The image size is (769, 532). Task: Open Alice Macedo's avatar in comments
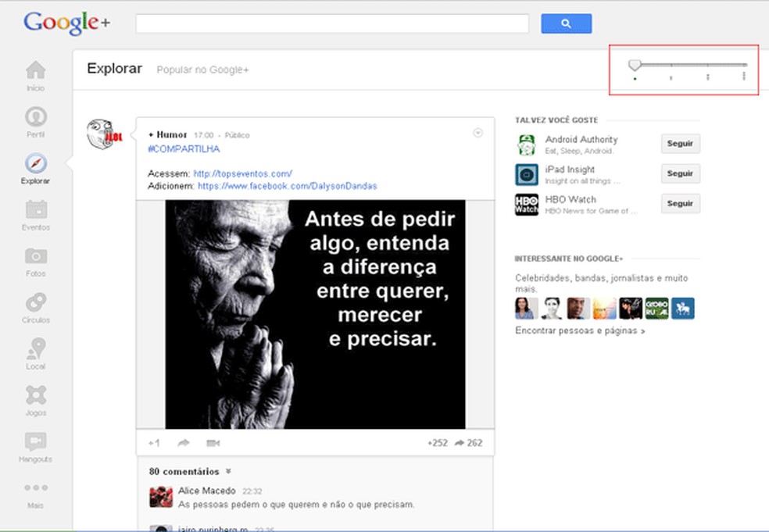pyautogui.click(x=161, y=497)
